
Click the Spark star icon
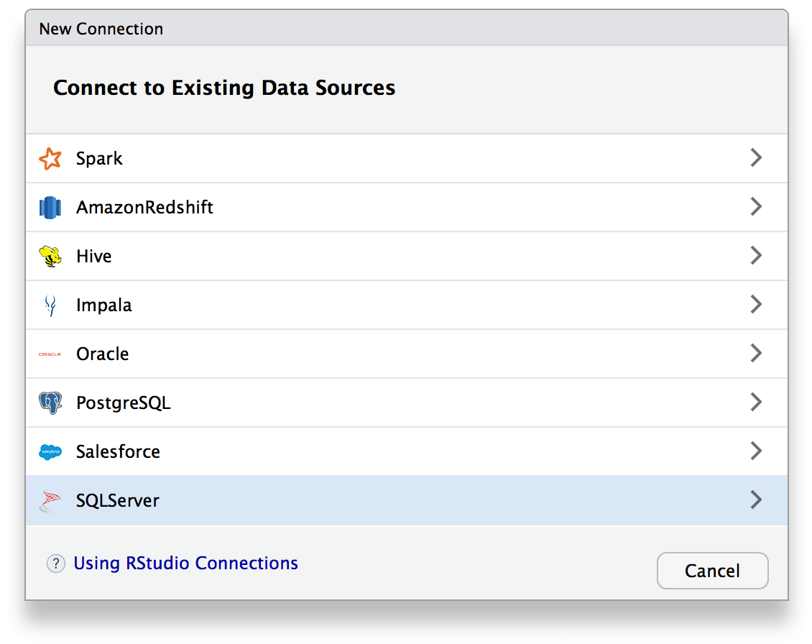50,158
